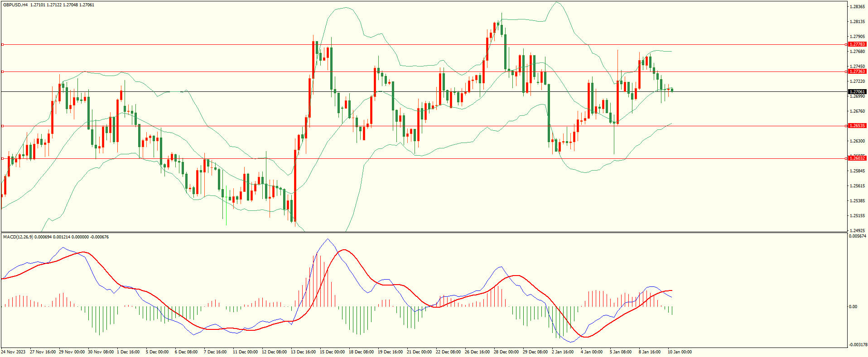The image size is (868, 357).
Task: Select the red 1.27783 price level tag
Action: coord(857,44)
